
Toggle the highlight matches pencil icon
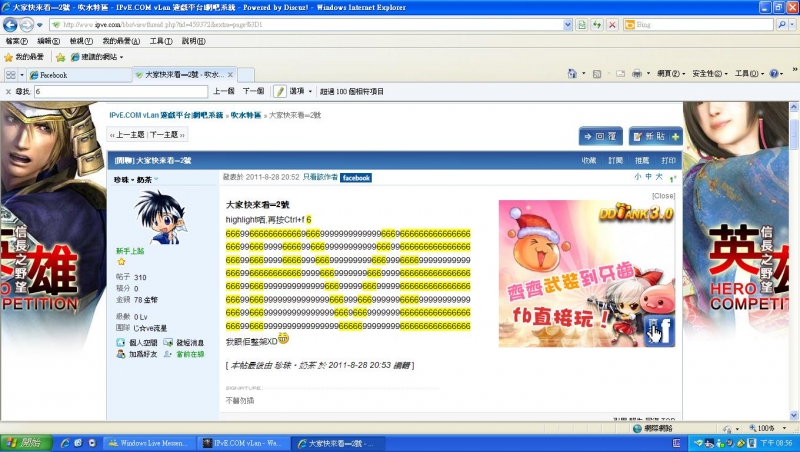coord(280,91)
